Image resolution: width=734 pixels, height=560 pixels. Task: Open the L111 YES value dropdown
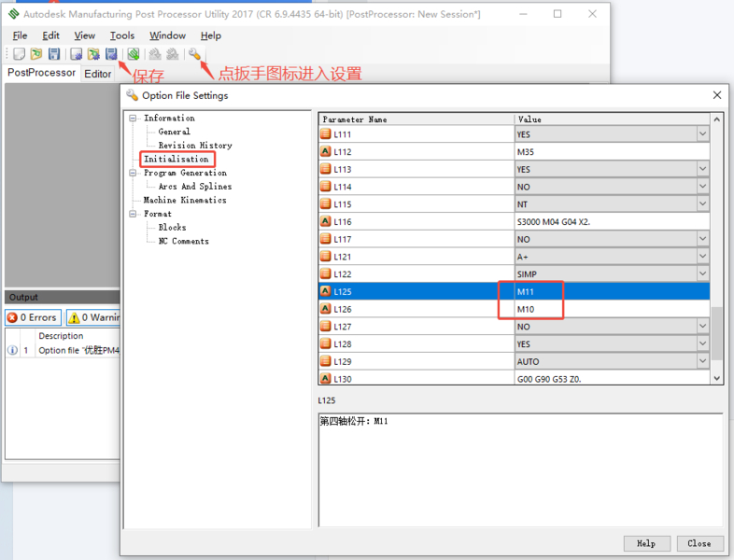pos(702,134)
